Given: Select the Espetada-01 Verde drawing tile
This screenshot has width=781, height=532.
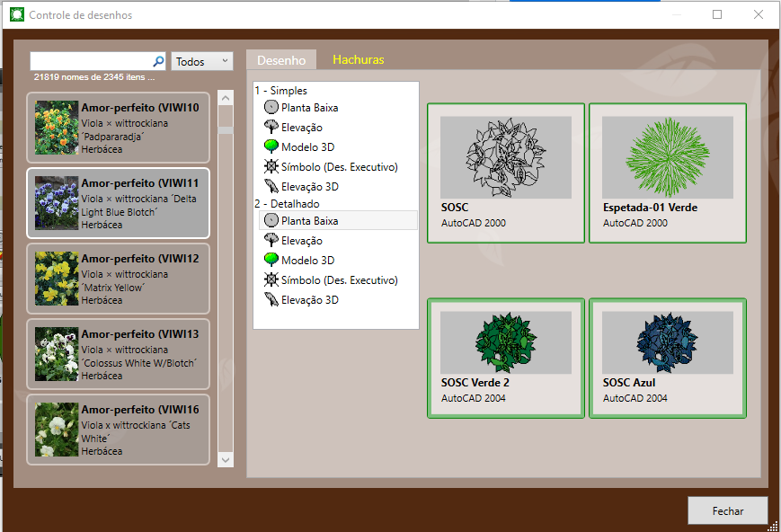Looking at the screenshot, I should [668, 173].
